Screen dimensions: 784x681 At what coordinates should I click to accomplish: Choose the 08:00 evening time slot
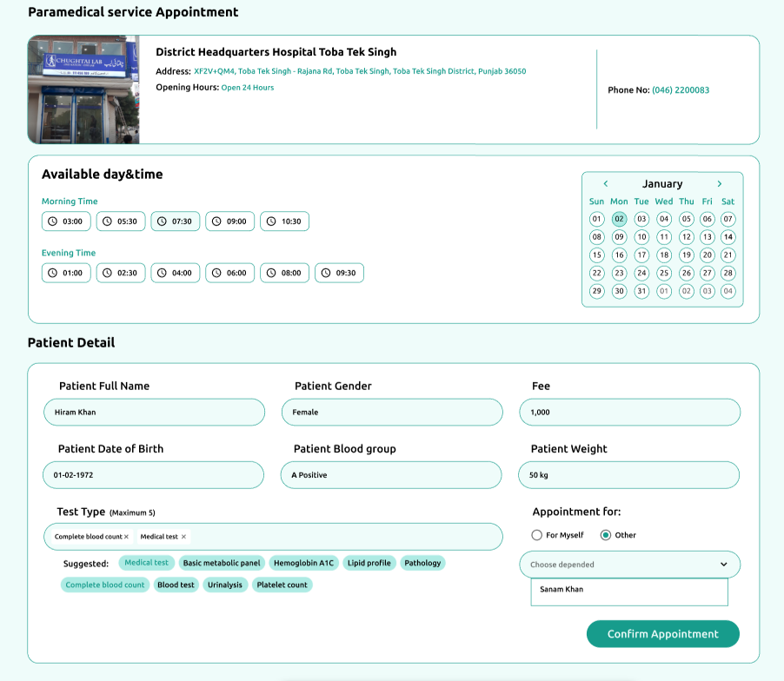[x=284, y=273]
